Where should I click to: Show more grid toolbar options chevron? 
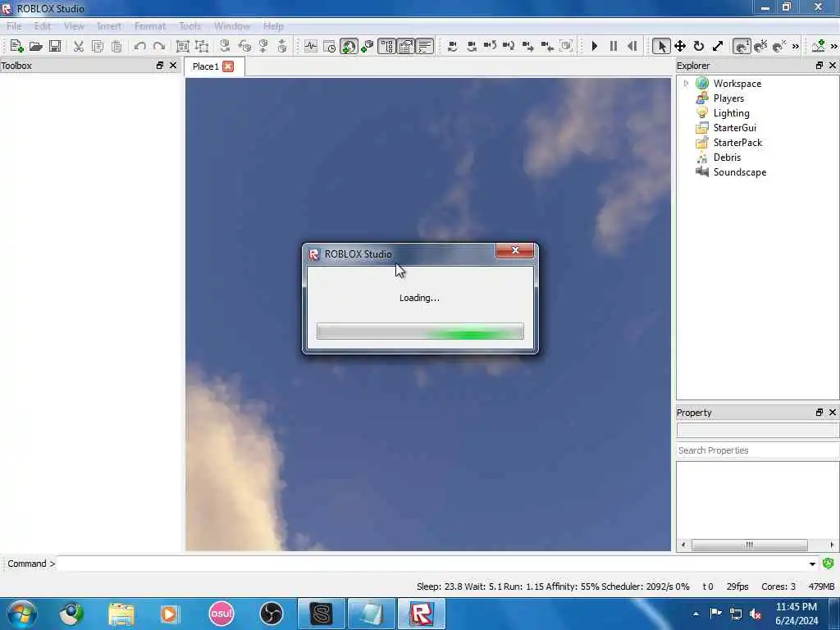coord(796,46)
